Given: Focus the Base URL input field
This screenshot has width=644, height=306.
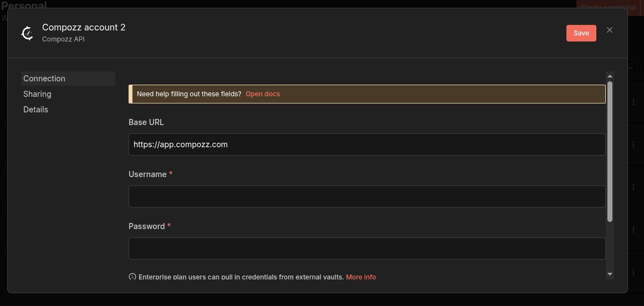Looking at the screenshot, I should 366,144.
